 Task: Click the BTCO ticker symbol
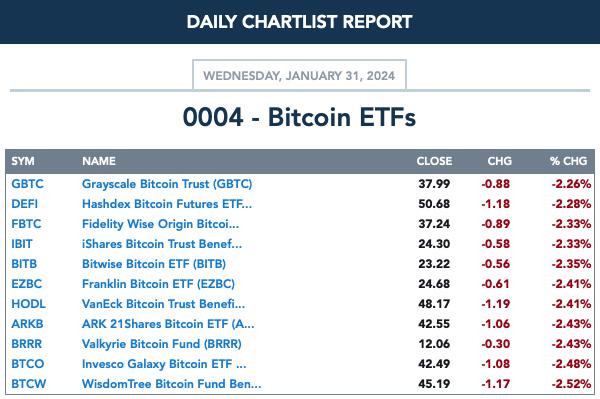28,364
